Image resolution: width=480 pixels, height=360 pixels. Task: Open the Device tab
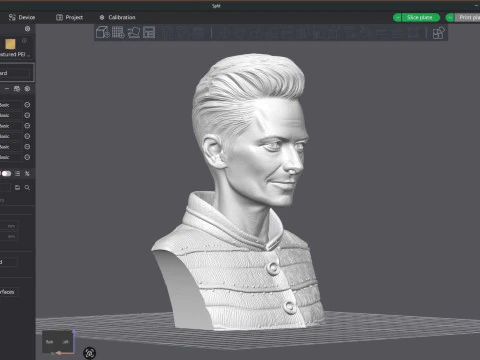pyautogui.click(x=22, y=17)
